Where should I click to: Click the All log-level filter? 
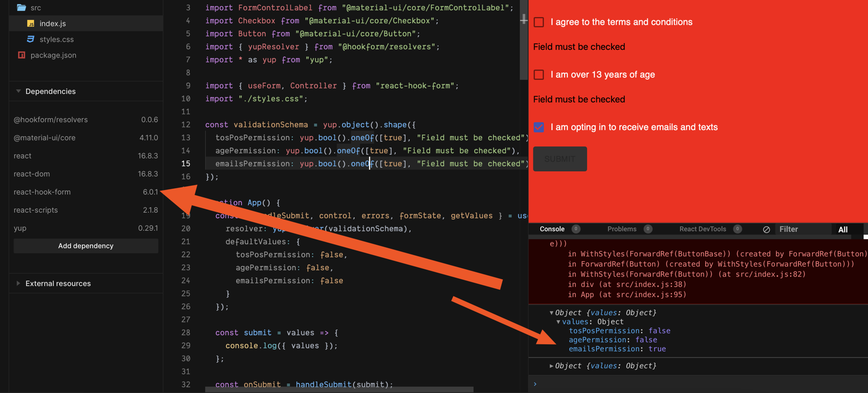(843, 229)
